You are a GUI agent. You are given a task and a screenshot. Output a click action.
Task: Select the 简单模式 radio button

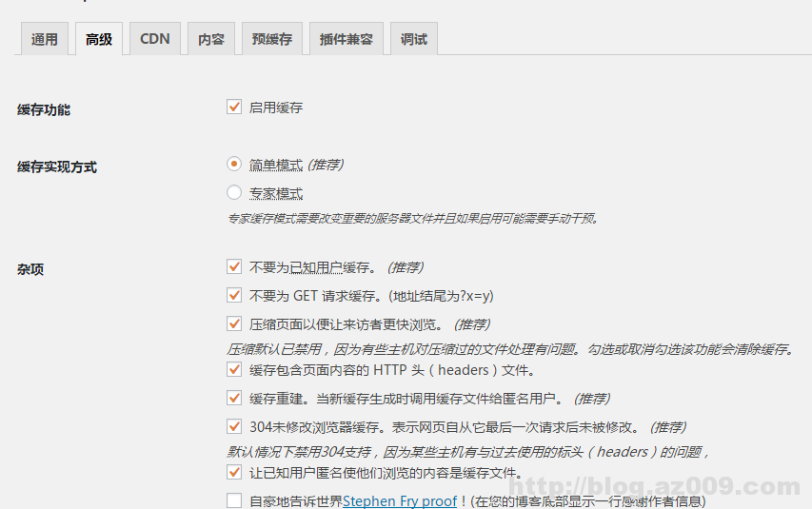(x=234, y=164)
